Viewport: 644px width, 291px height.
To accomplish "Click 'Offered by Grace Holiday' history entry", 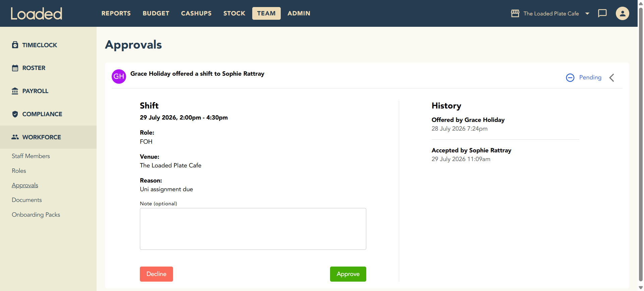I will [468, 120].
